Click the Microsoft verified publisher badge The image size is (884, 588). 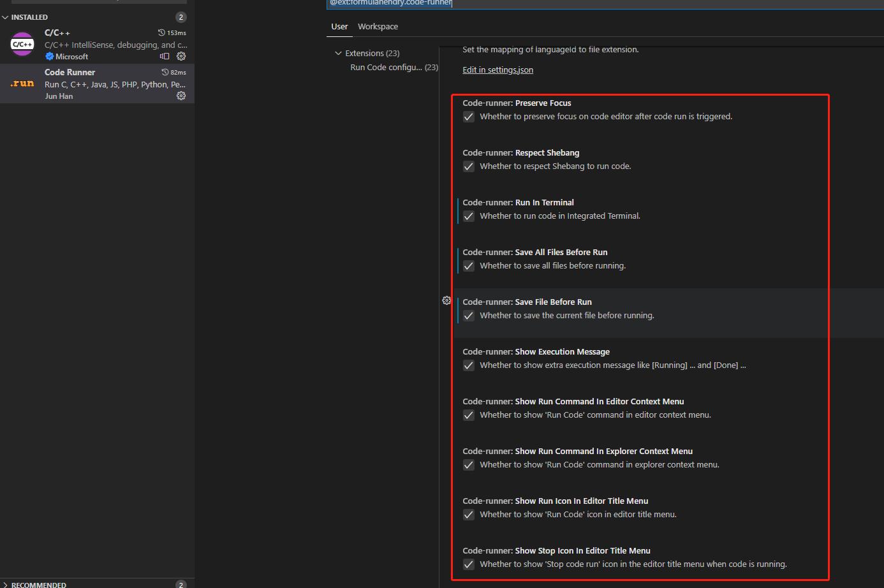[50, 56]
